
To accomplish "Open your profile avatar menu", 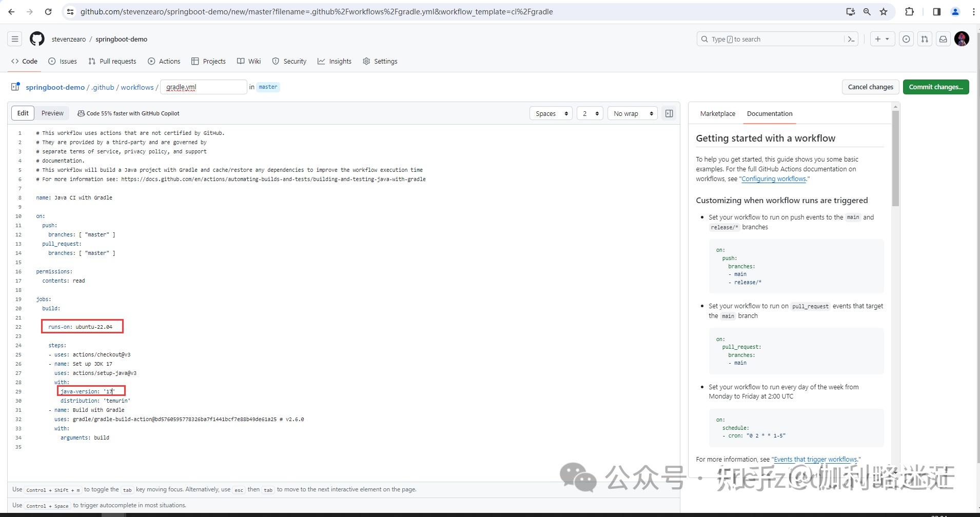I will pos(962,39).
